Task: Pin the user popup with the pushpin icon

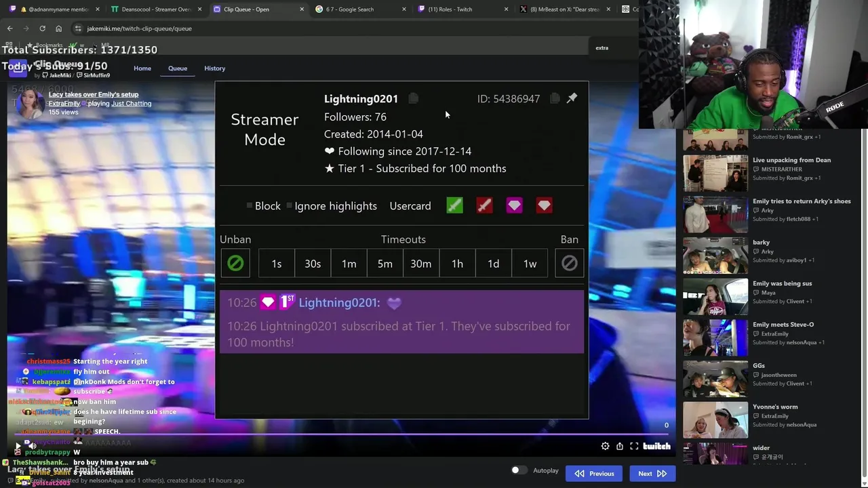Action: (572, 98)
